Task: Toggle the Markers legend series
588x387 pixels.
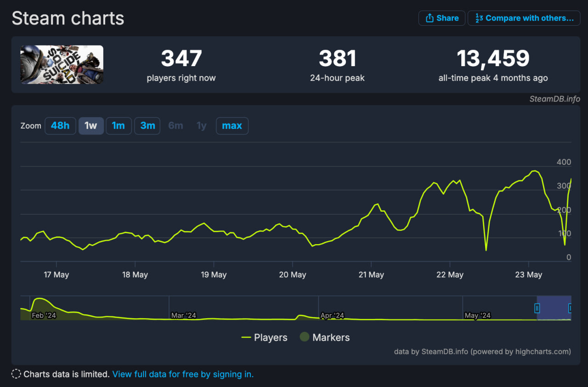Action: pyautogui.click(x=325, y=337)
